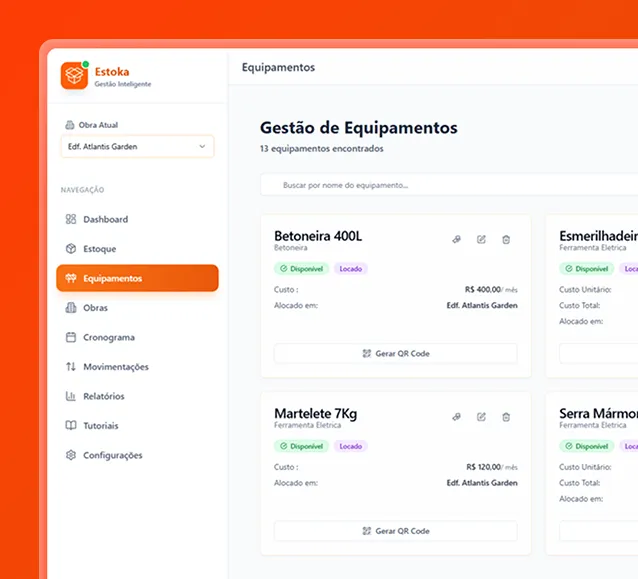Open the Configurações settings page

pyautogui.click(x=112, y=455)
